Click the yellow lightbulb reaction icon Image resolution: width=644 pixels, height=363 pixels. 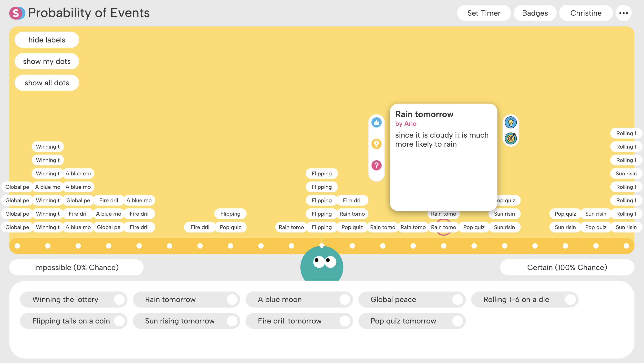[x=376, y=144]
